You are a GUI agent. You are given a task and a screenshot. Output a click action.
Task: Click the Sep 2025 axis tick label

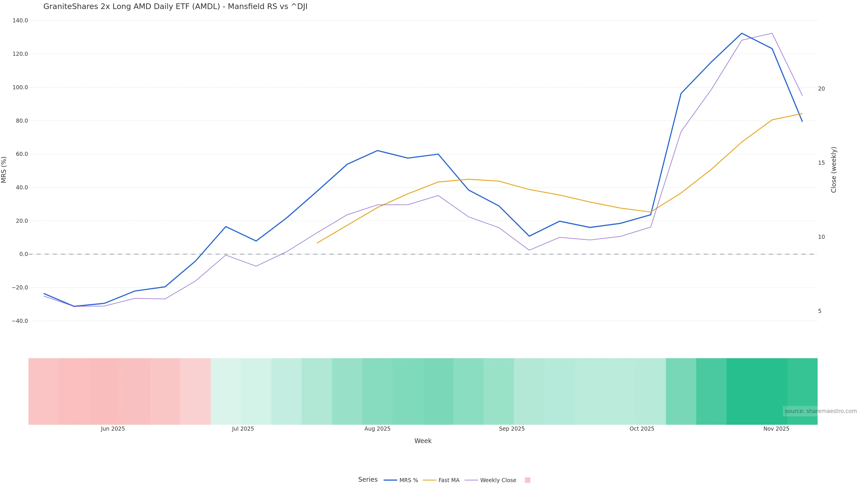click(512, 429)
